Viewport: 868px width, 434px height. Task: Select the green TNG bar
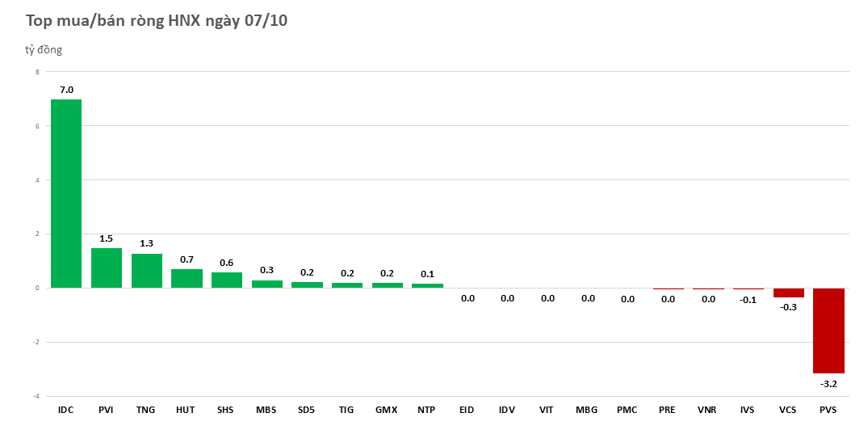[147, 271]
